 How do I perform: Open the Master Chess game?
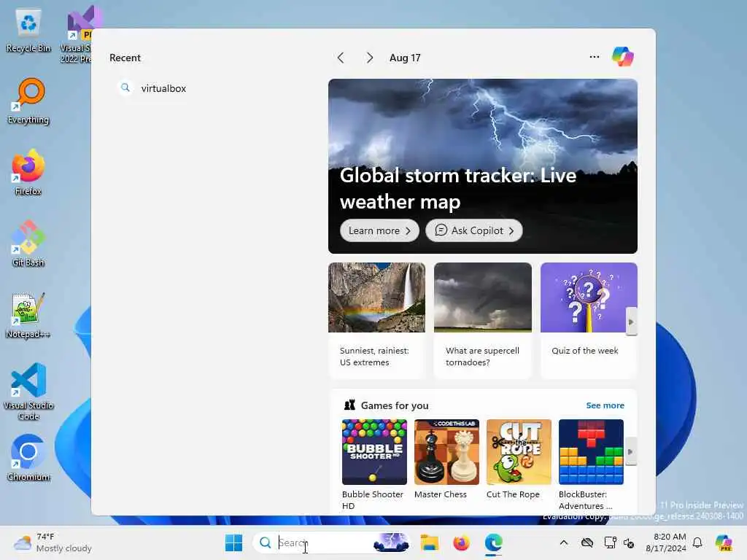pyautogui.click(x=446, y=459)
